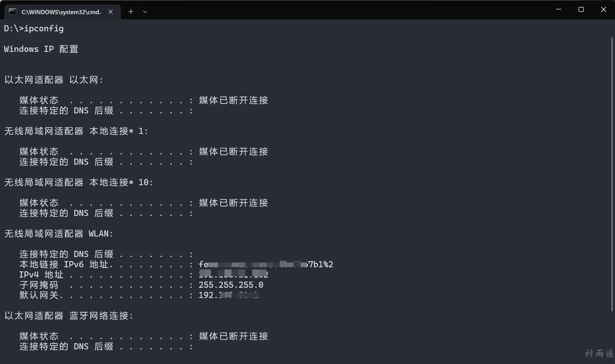
Task: Click the subnet mask value 255.255.255.0
Action: (231, 285)
